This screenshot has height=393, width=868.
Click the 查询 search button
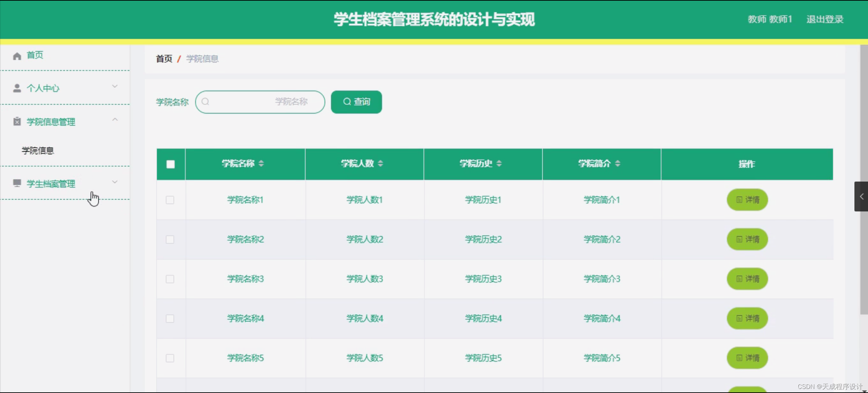(x=356, y=102)
